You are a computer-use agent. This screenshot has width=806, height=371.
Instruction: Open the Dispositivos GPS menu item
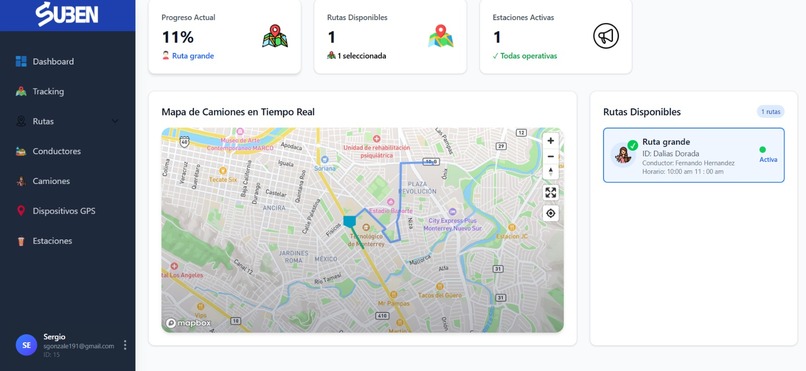(67, 211)
